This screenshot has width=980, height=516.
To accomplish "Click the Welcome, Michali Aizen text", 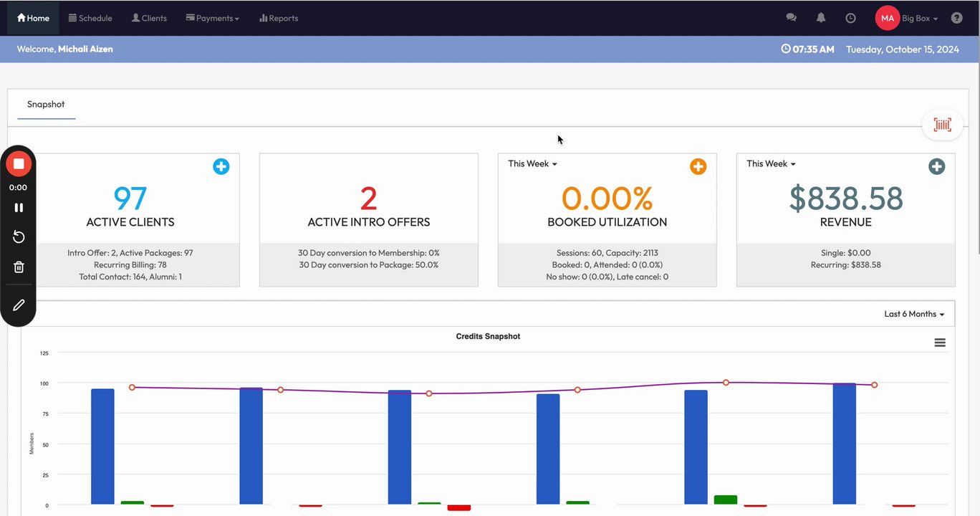I will point(65,49).
